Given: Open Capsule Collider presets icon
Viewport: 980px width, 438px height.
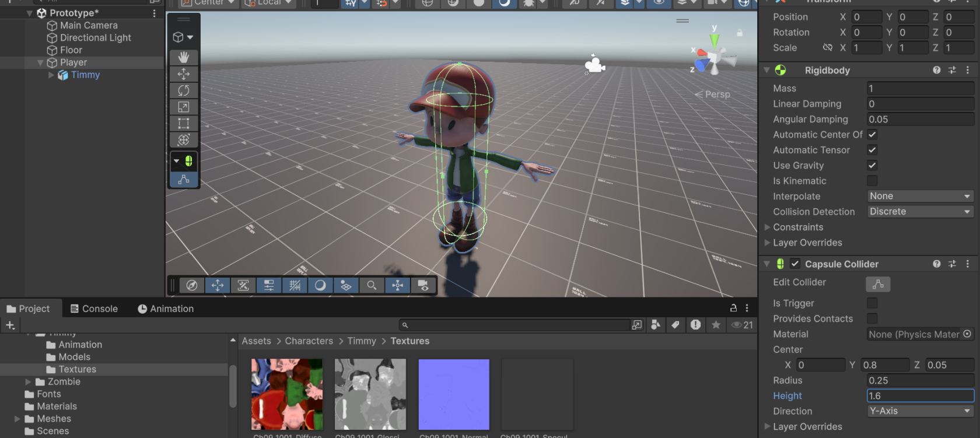Looking at the screenshot, I should click(952, 264).
